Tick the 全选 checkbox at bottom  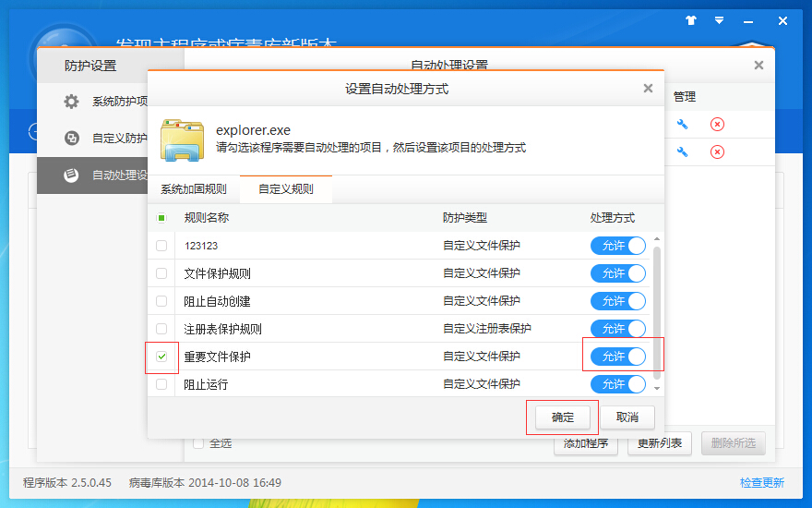click(x=198, y=443)
